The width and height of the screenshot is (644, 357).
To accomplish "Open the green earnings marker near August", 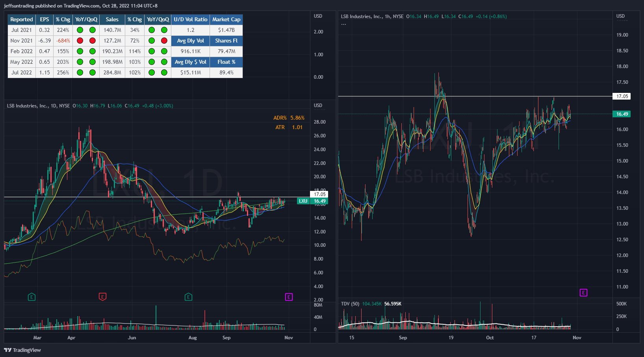I will coord(188,297).
